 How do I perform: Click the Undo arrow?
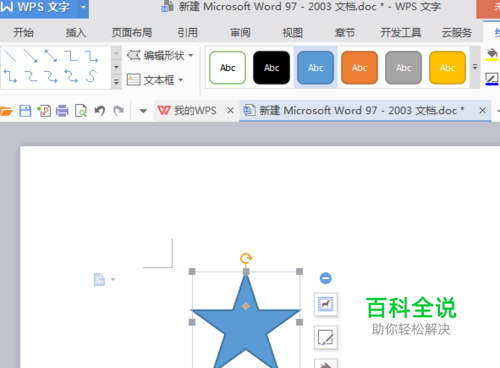[100, 110]
